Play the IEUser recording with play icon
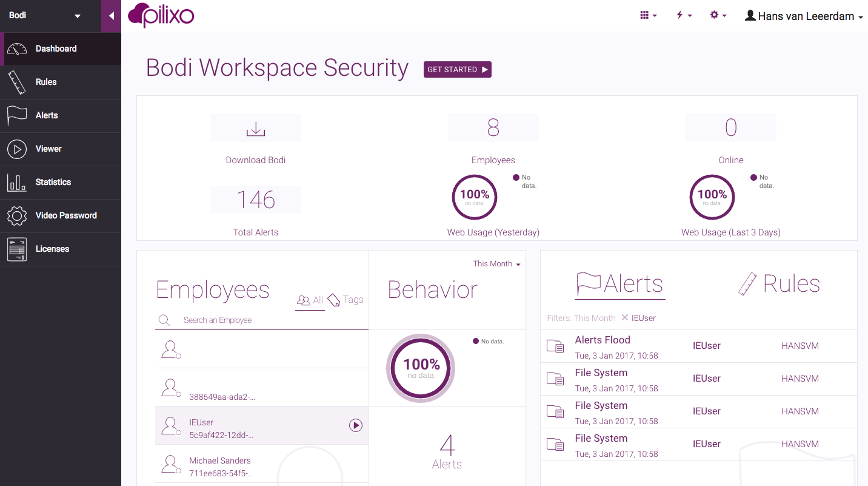868x486 pixels. 356,425
